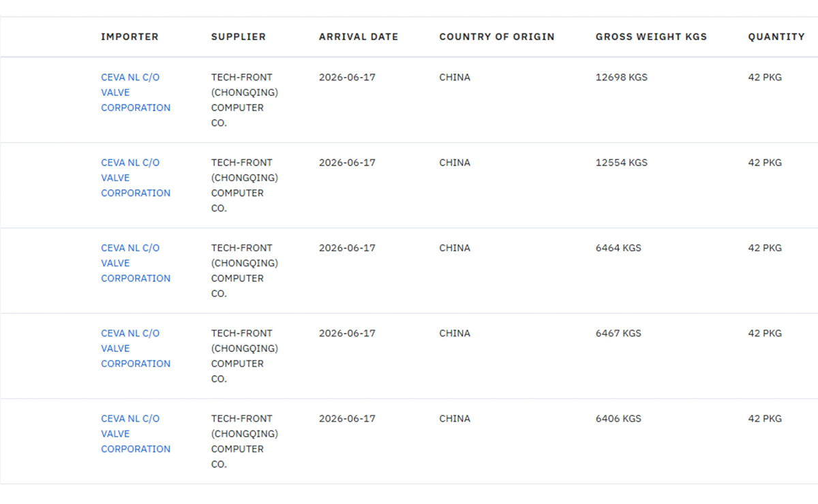Image resolution: width=818 pixels, height=504 pixels.
Task: Click CHINA in the 12554 KGS row
Action: (x=455, y=163)
